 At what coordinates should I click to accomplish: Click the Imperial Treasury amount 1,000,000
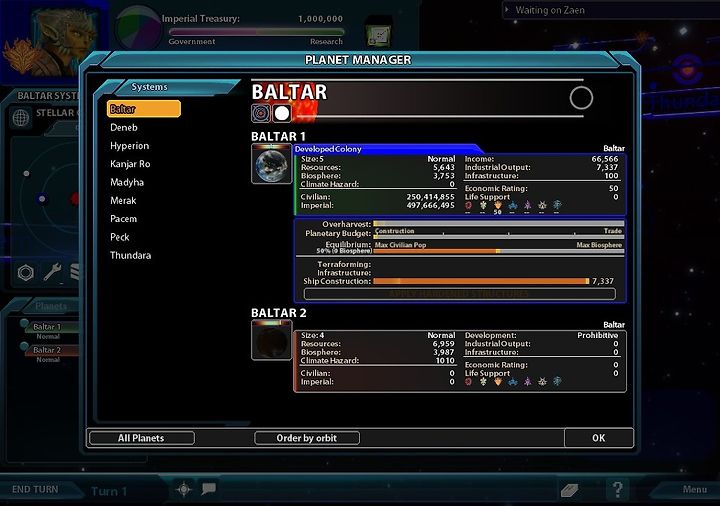pyautogui.click(x=321, y=19)
